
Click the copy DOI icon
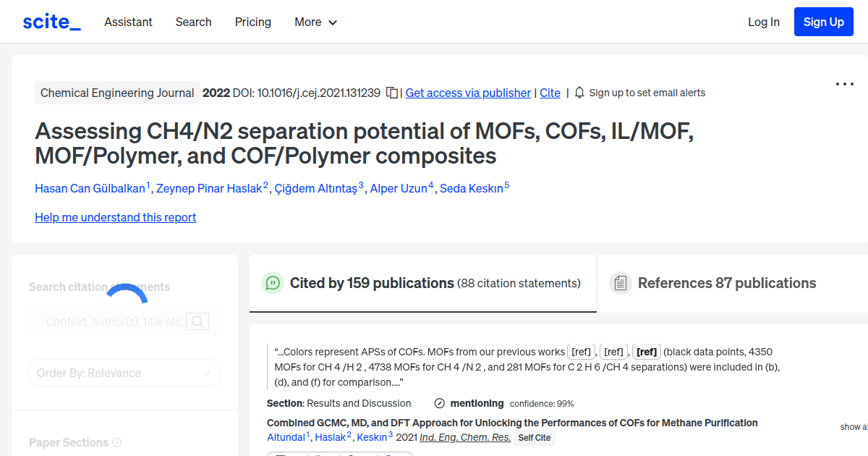(x=390, y=93)
